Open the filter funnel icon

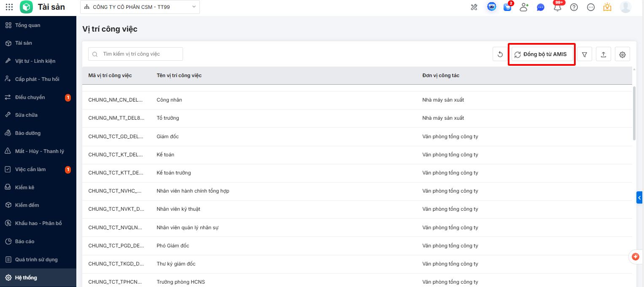click(x=585, y=54)
